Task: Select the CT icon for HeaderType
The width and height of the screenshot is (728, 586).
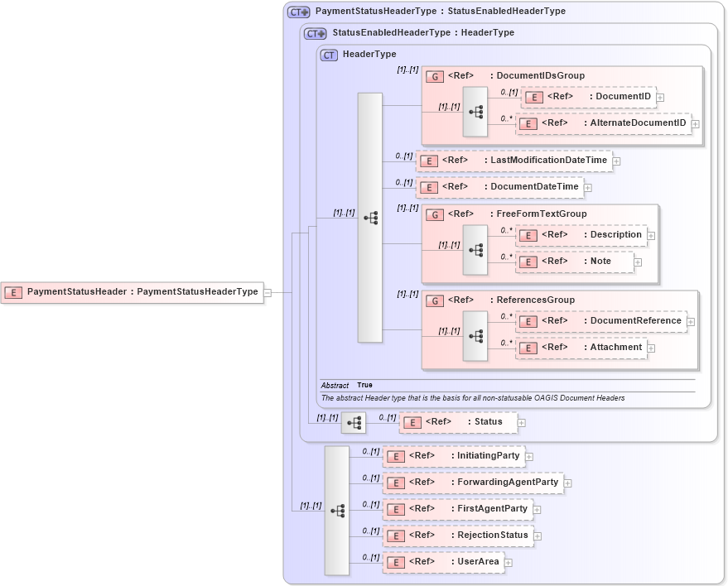Action: point(328,54)
